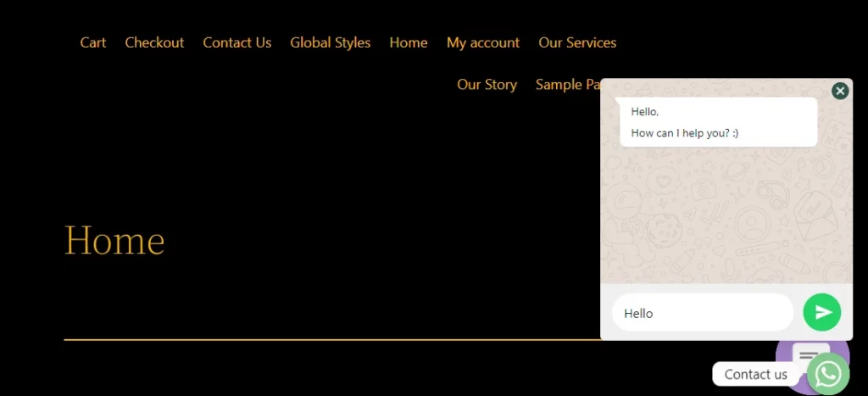Open the Cart page link
868x396 pixels.
(x=93, y=42)
